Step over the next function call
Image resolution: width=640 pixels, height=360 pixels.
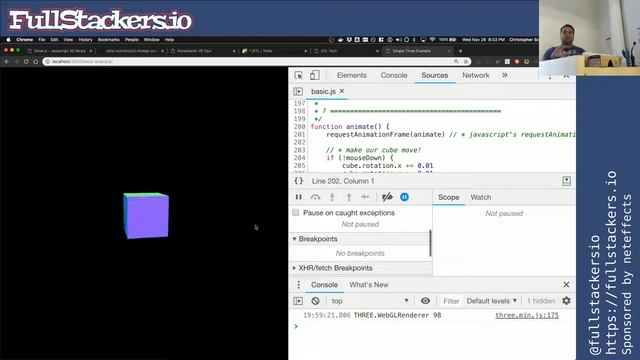tap(315, 197)
